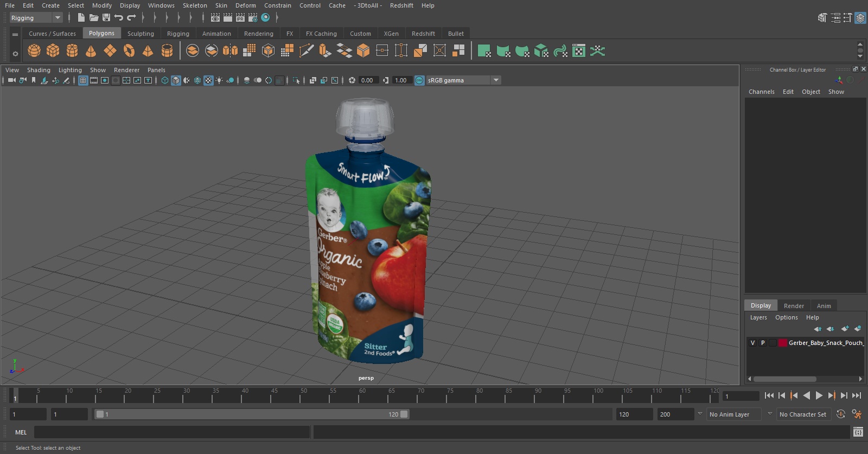The width and height of the screenshot is (868, 454).
Task: Open the Rigging menu set dropdown
Action: 36,18
